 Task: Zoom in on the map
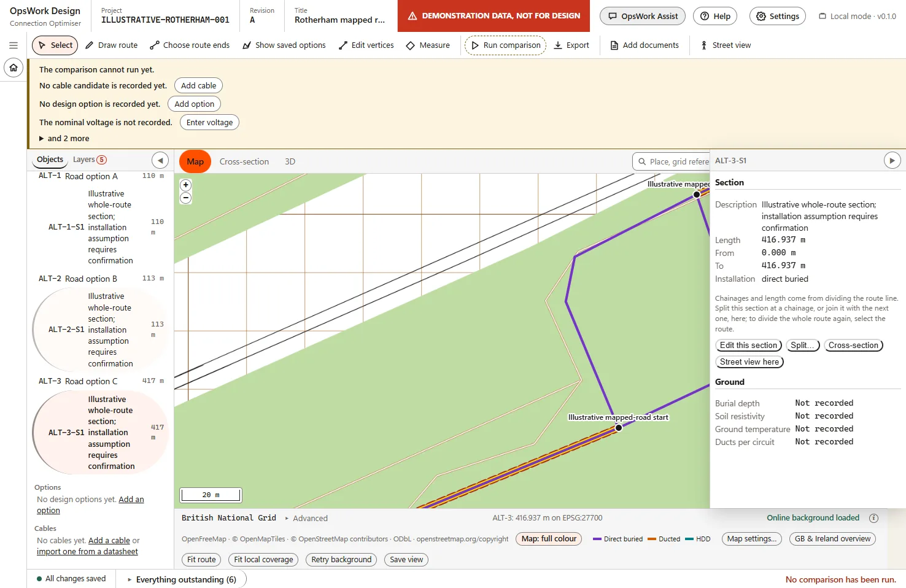click(185, 185)
